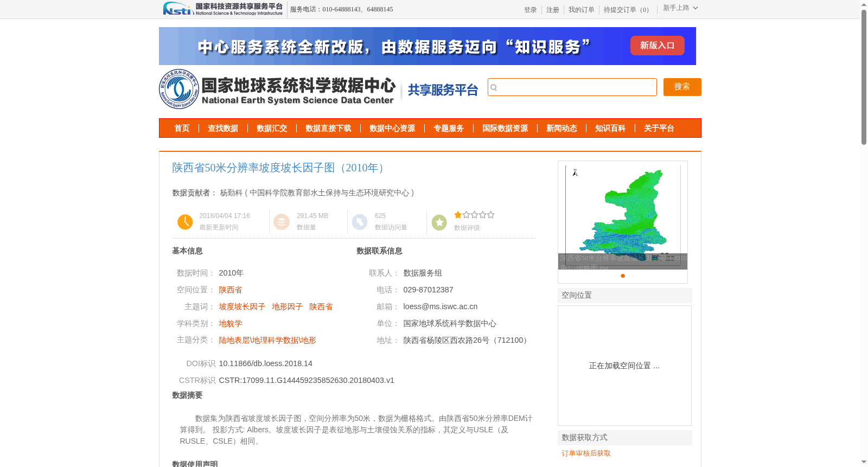Click the 陕西省 spatial location link
The width and height of the screenshot is (868, 467).
tap(231, 290)
